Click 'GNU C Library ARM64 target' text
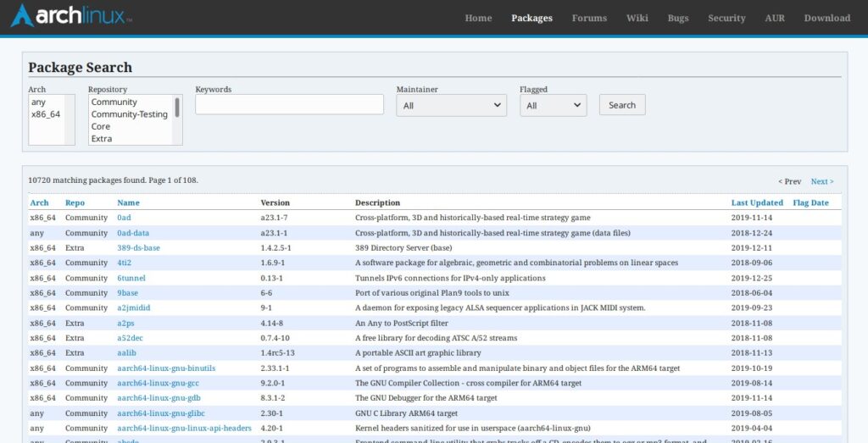868x443 pixels. (406, 413)
